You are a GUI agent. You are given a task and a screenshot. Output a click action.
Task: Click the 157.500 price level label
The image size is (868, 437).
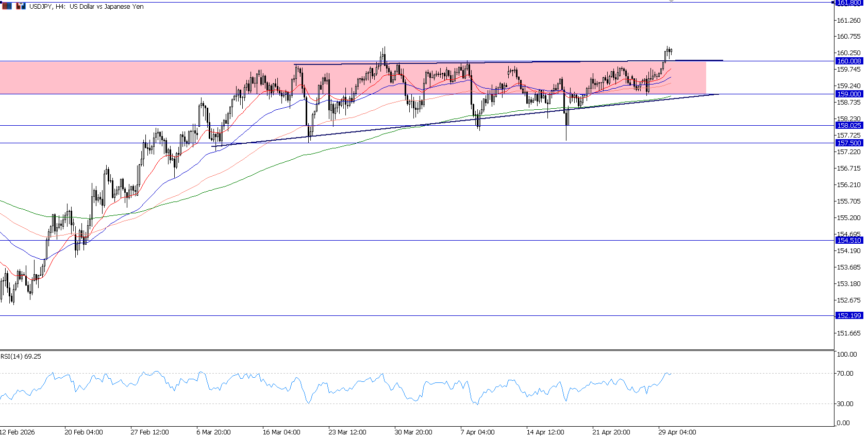click(x=848, y=143)
